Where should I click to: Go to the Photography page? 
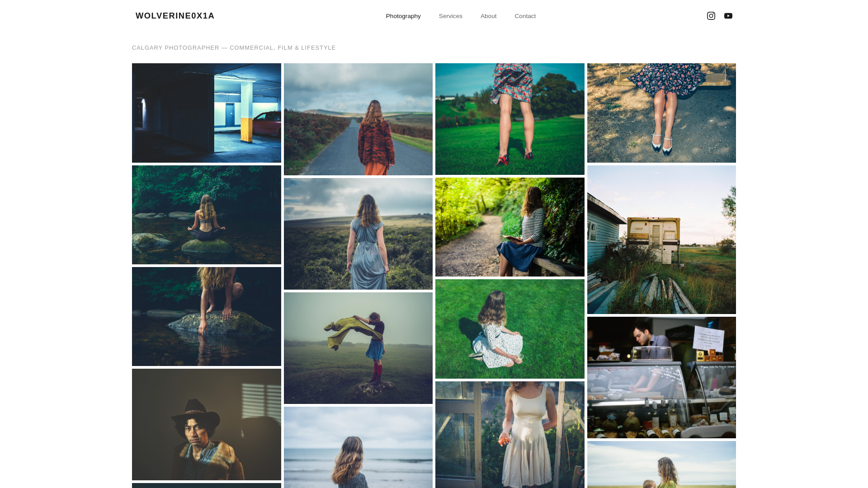pos(403,16)
